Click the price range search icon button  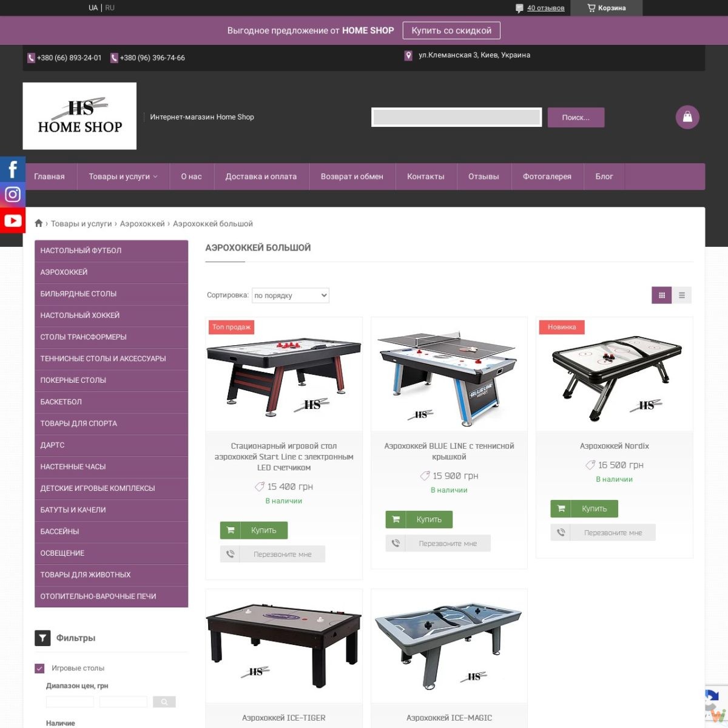164,702
